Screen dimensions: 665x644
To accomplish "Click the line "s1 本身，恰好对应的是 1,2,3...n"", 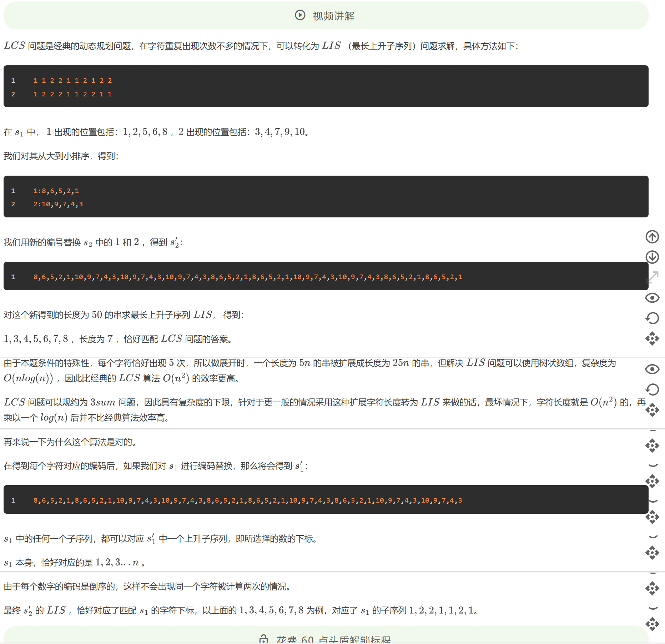I will [x=74, y=563].
